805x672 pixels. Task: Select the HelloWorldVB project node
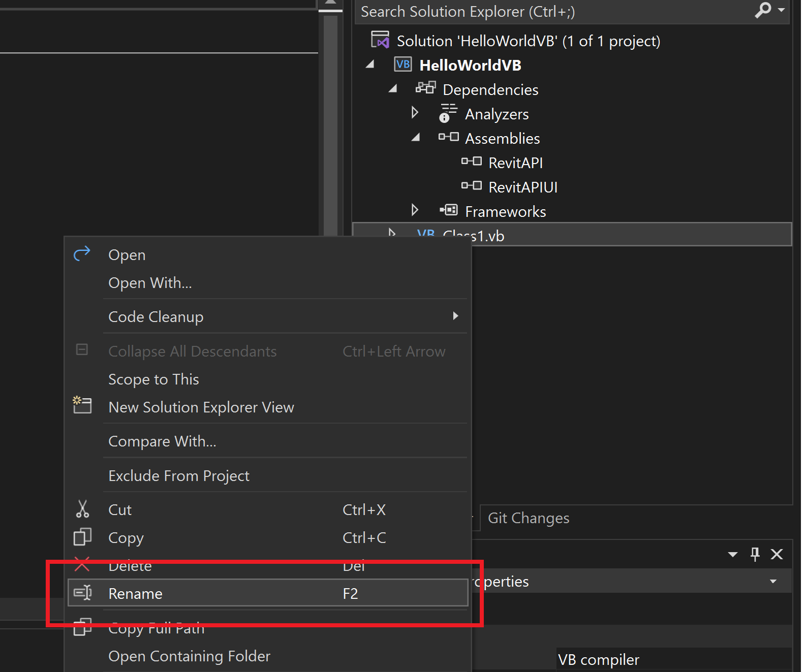pyautogui.click(x=470, y=65)
